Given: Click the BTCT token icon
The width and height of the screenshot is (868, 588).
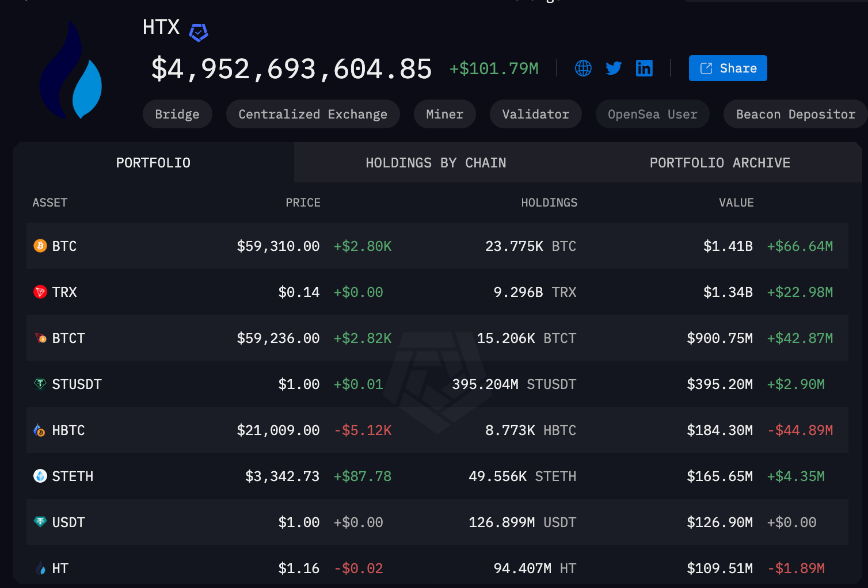Looking at the screenshot, I should point(40,338).
